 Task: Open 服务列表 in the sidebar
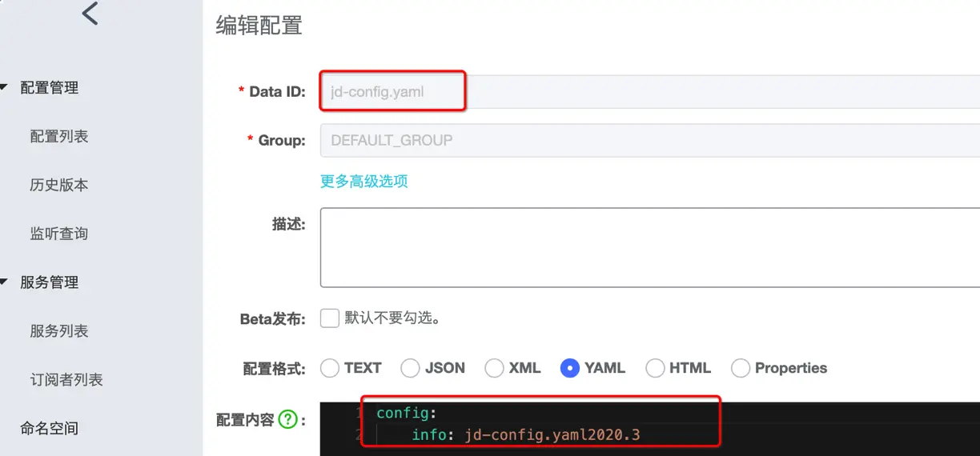coord(59,331)
